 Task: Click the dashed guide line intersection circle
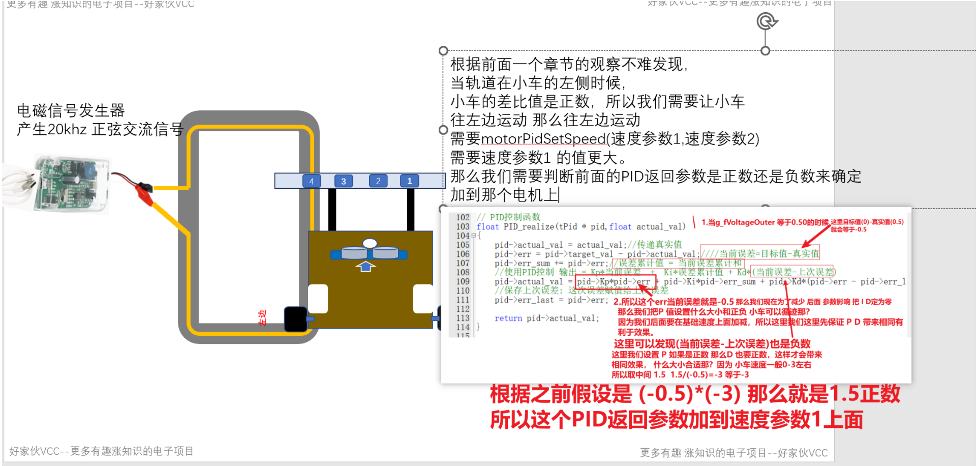click(x=765, y=50)
